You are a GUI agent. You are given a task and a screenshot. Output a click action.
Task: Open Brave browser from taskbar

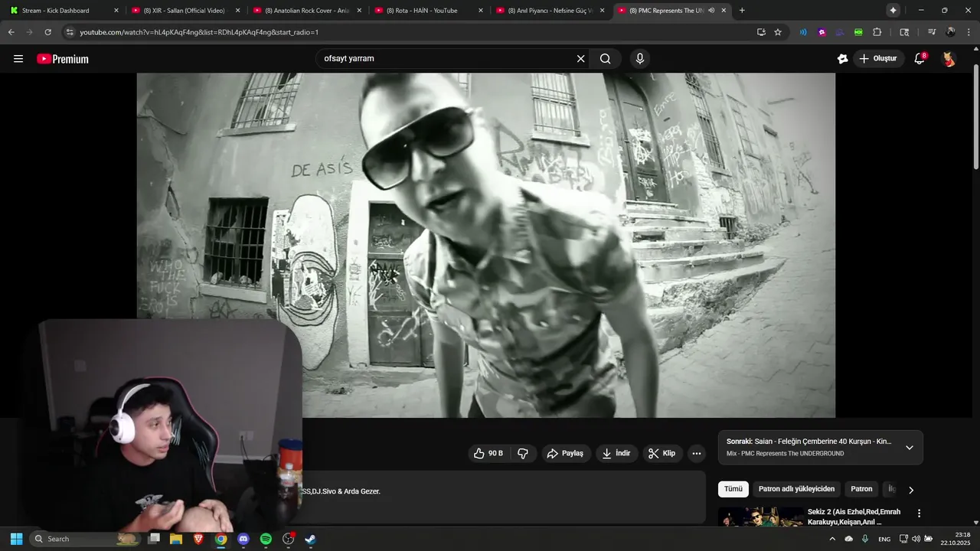coord(198,539)
